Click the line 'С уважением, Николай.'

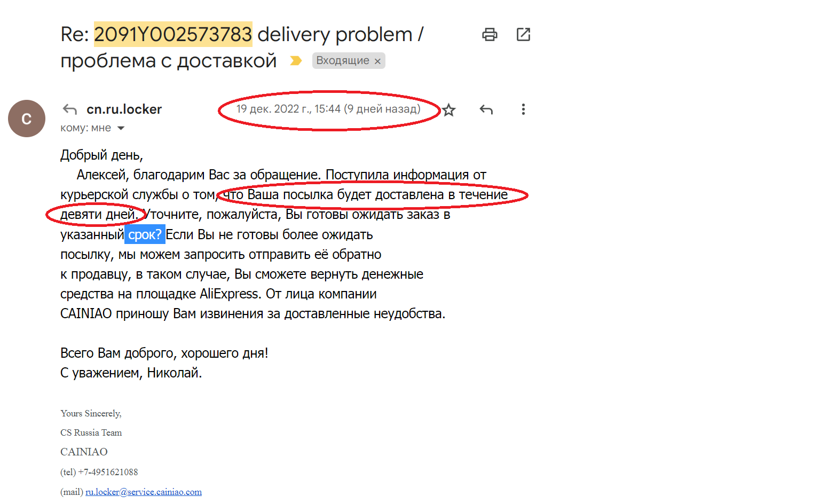[131, 373]
